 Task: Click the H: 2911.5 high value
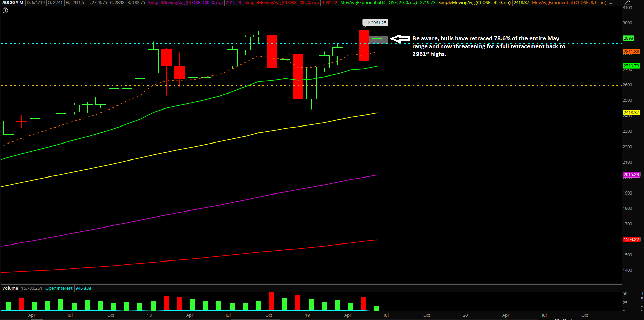[75, 3]
